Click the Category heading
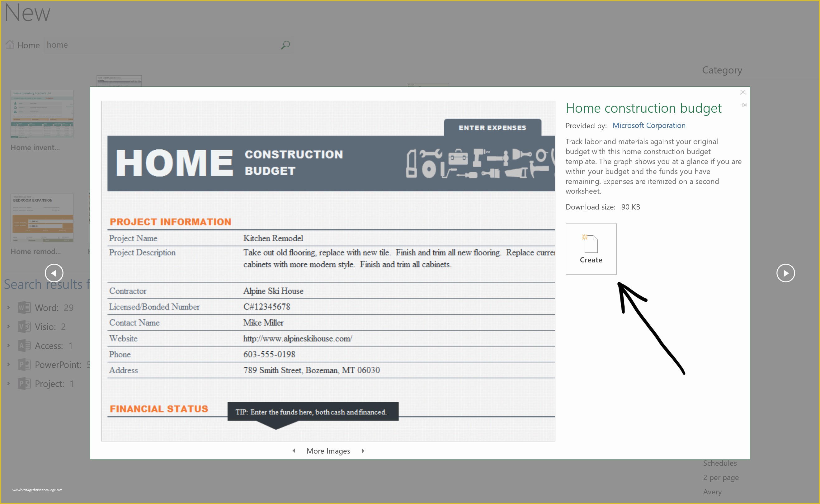Image resolution: width=820 pixels, height=504 pixels. 722,70
